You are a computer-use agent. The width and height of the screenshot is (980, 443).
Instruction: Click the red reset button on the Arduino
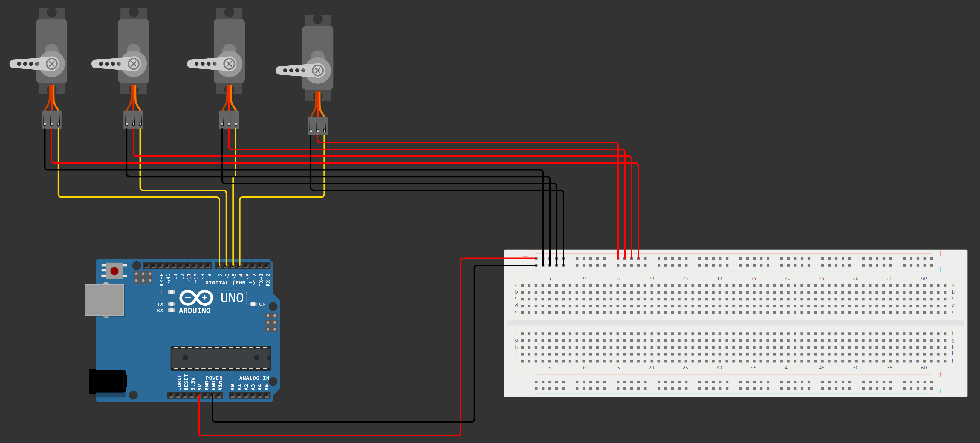pos(114,271)
